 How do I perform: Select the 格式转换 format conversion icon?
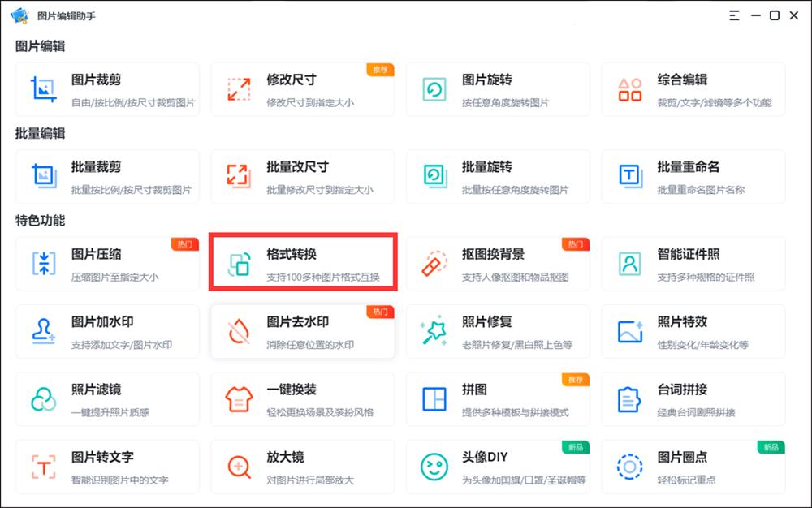[x=239, y=264]
